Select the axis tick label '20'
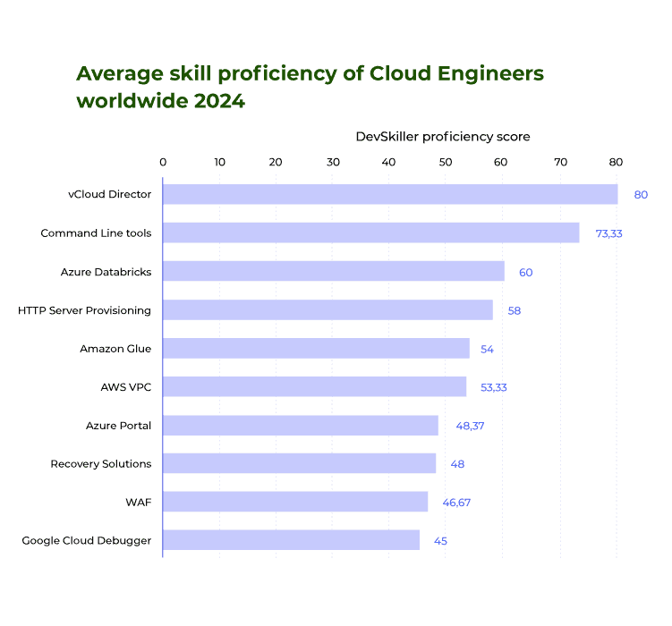672x626 pixels. [x=276, y=162]
